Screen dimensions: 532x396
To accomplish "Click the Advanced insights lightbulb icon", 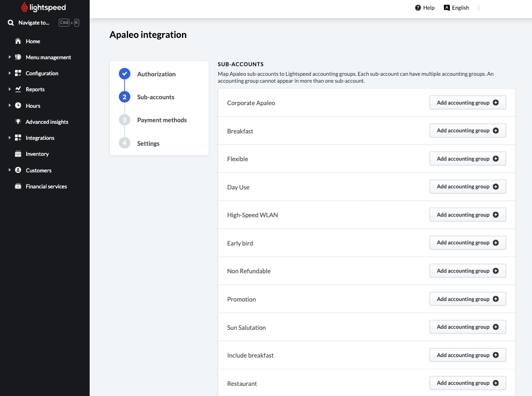I will (x=18, y=122).
